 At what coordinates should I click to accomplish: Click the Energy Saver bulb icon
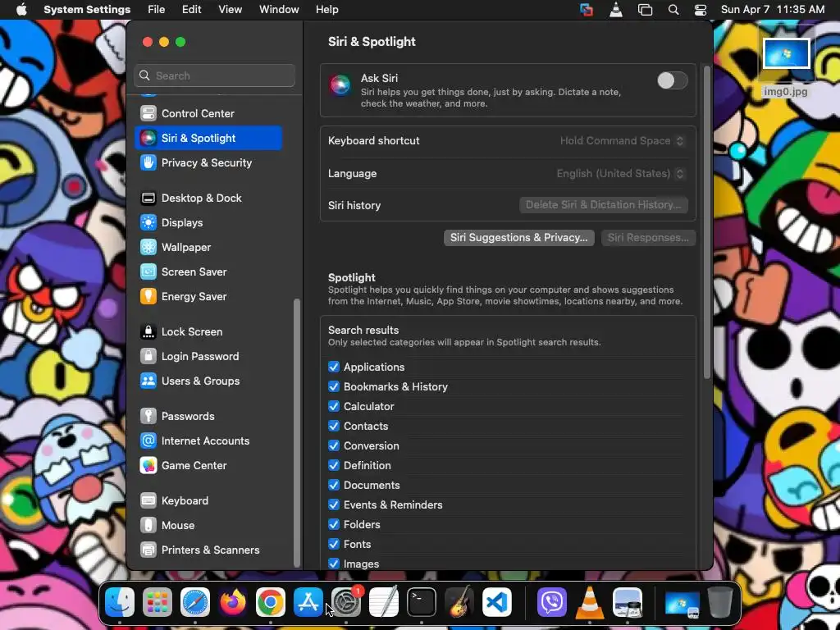click(x=148, y=296)
